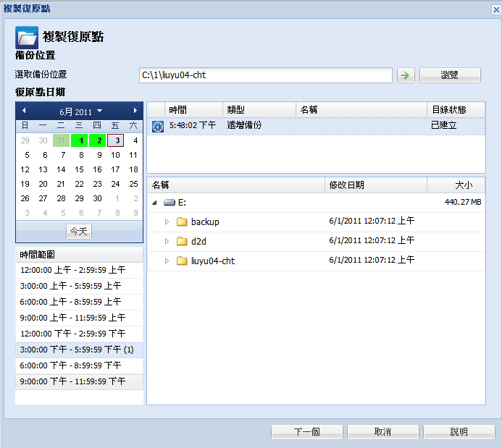Click the 440.27 MB size value
This screenshot has width=502, height=448.
click(x=463, y=202)
